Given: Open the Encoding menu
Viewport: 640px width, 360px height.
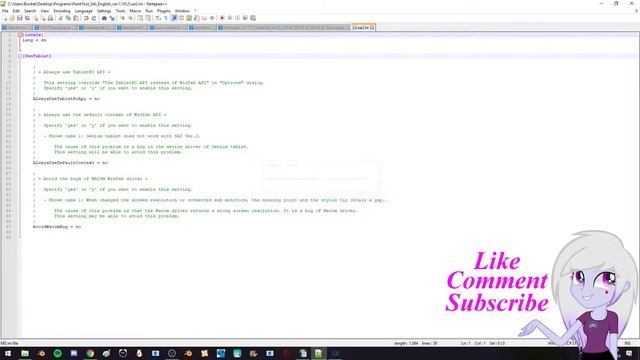Looking at the screenshot, I should point(62,11).
